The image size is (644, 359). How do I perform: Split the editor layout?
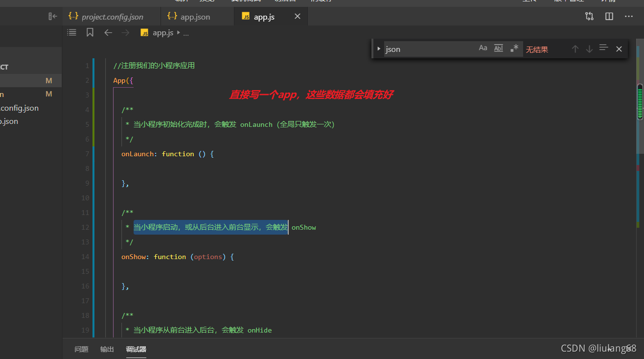click(609, 16)
